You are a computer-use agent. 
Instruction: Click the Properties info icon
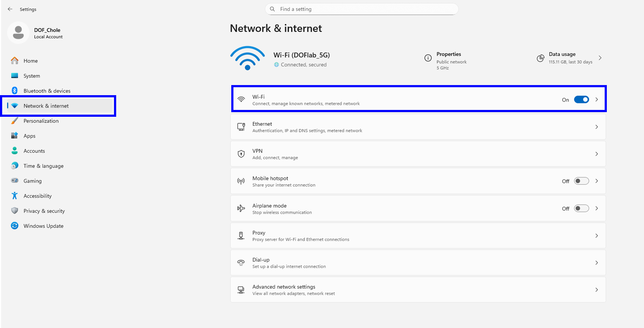(428, 58)
